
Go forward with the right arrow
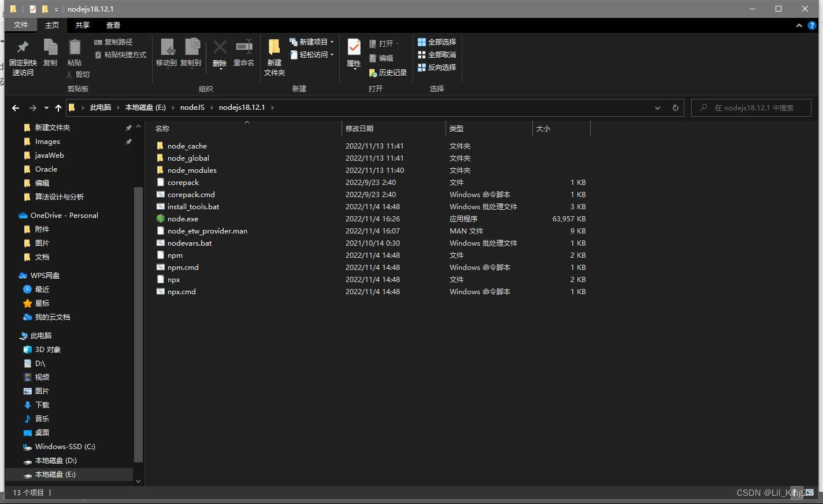[x=33, y=108]
